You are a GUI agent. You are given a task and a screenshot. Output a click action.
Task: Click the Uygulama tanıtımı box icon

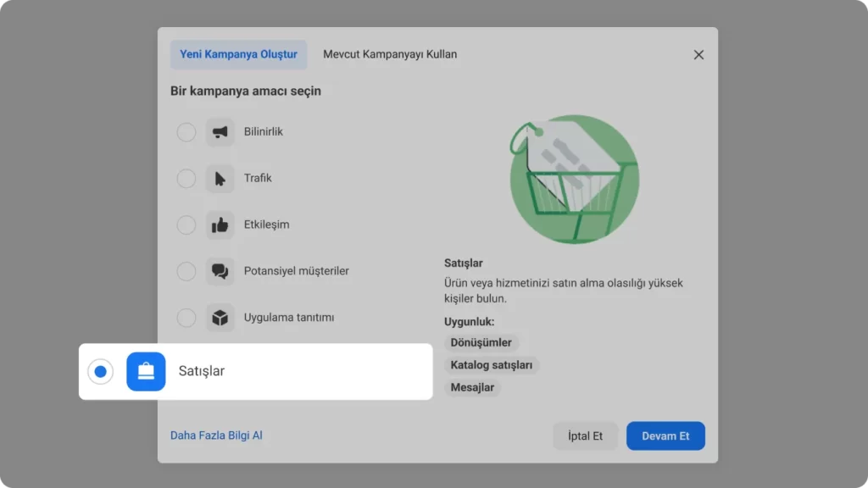tap(220, 318)
